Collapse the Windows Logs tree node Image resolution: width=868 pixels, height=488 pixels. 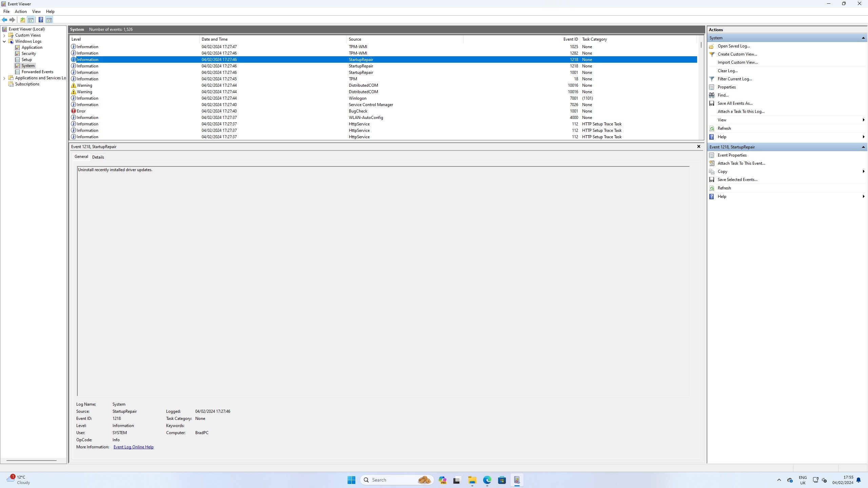[x=4, y=41]
